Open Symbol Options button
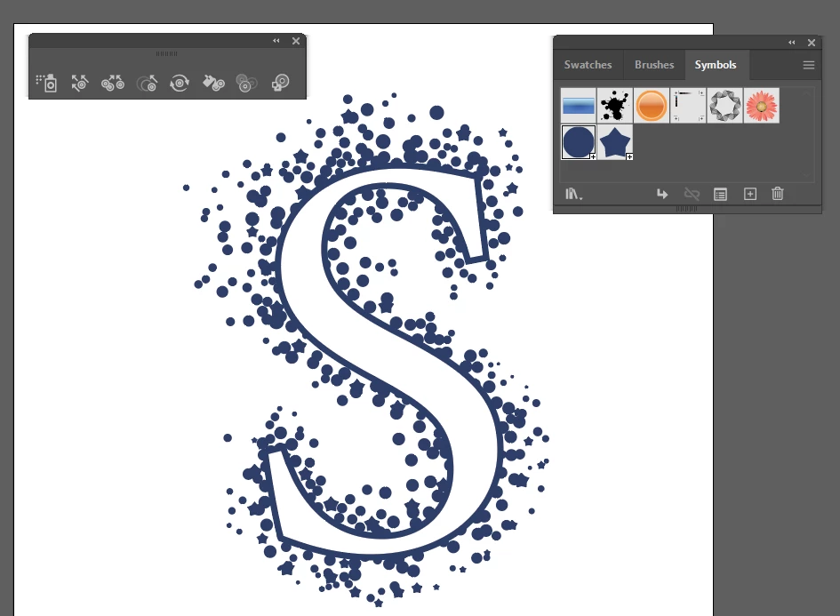The width and height of the screenshot is (840, 616). click(x=721, y=194)
